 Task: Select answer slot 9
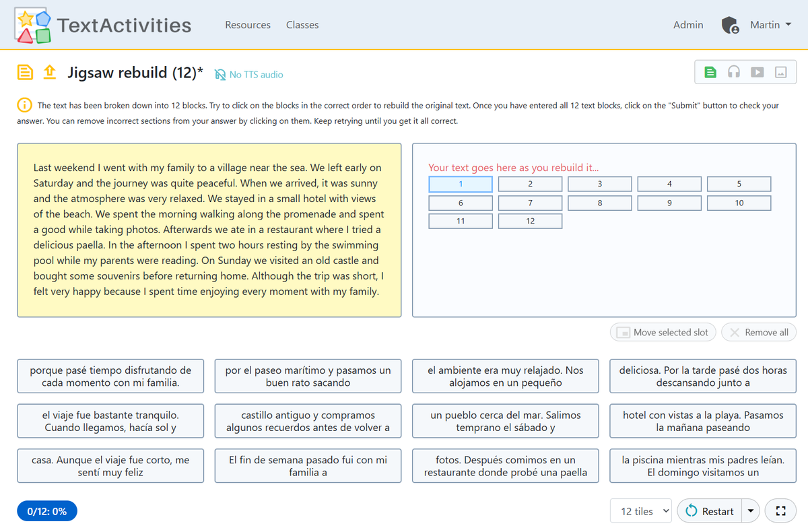(x=669, y=203)
